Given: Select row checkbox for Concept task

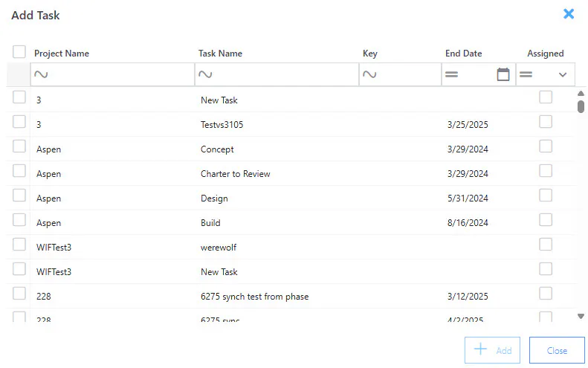Looking at the screenshot, I should tap(19, 146).
